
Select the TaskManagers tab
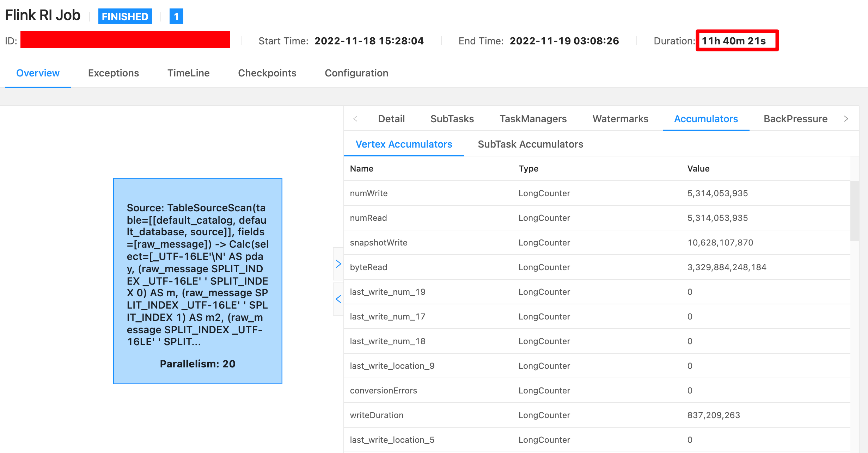point(533,119)
